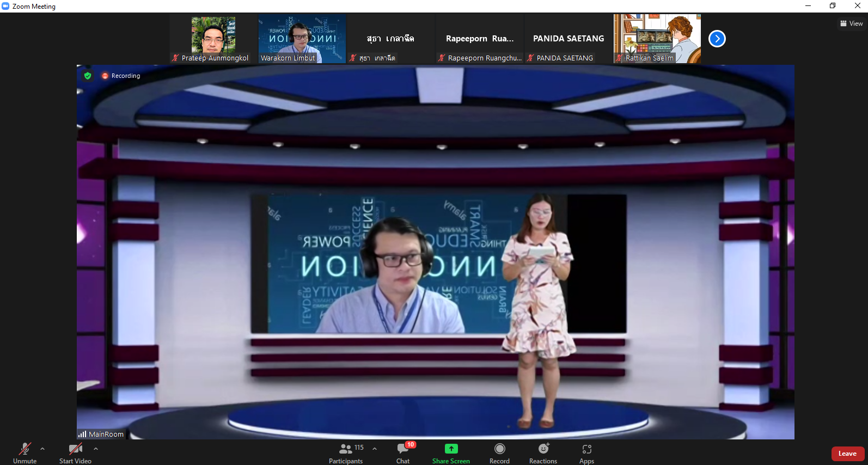This screenshot has width=868, height=465.
Task: Leave the meeting
Action: (847, 454)
